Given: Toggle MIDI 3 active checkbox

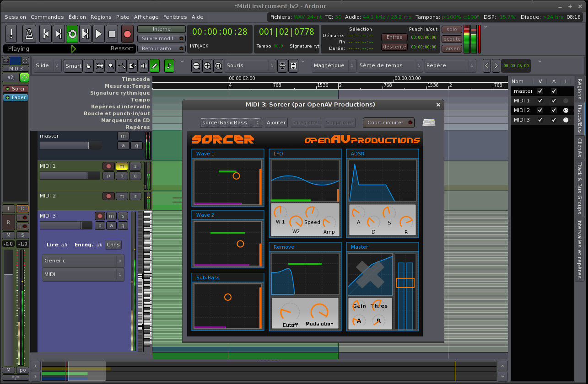Looking at the screenshot, I should [554, 120].
